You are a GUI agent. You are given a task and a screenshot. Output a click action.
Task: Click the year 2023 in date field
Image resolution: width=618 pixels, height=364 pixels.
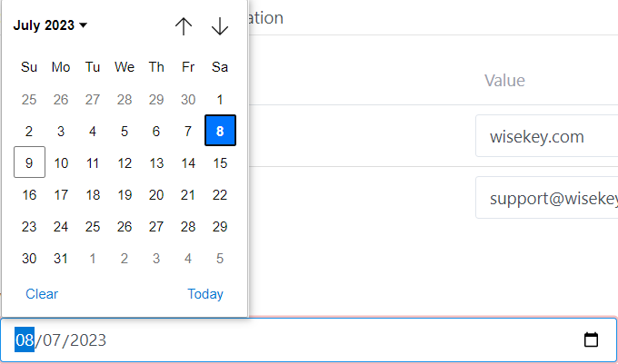coord(87,340)
